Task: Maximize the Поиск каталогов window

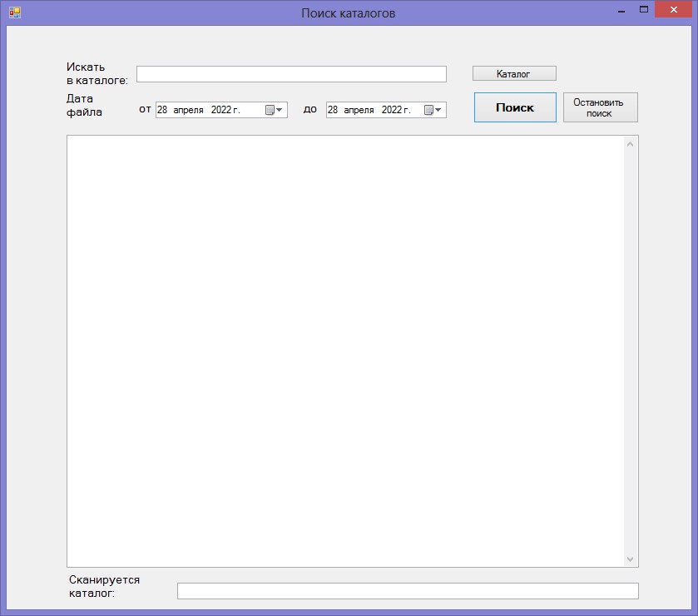Action: (x=644, y=9)
